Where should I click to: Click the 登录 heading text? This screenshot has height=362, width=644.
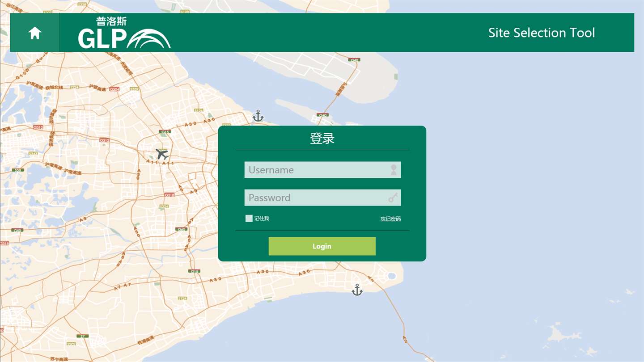tap(322, 139)
